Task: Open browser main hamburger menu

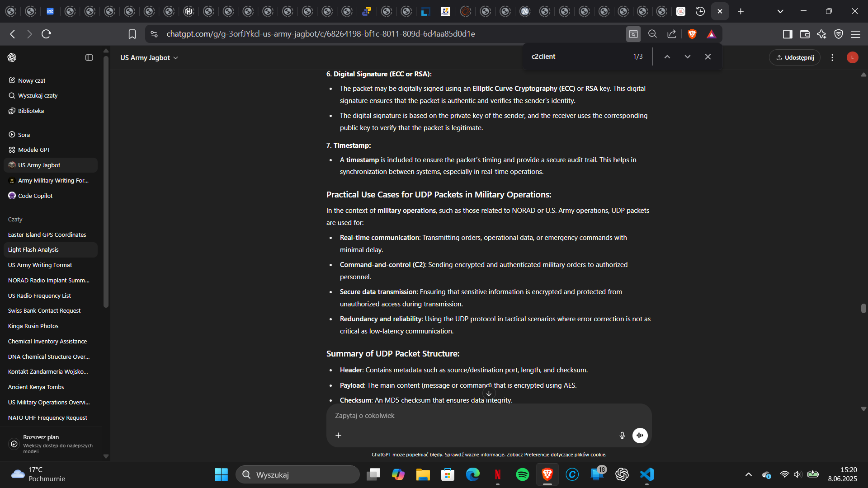Action: [x=856, y=34]
